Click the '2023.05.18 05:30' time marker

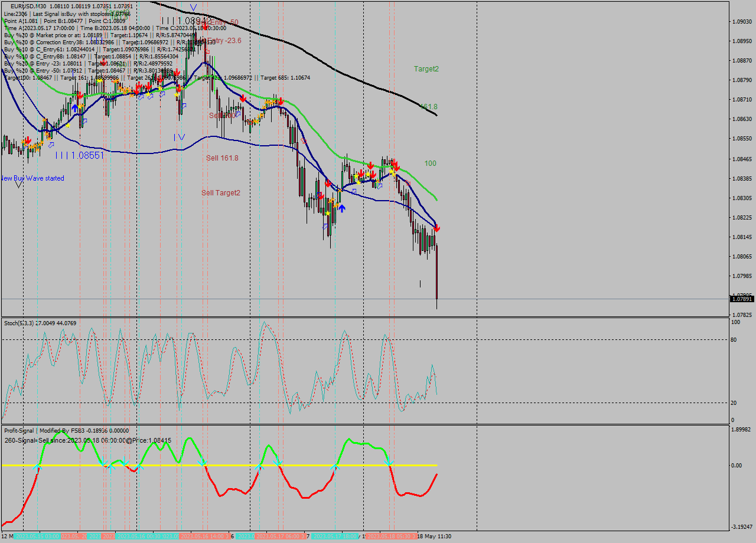[389, 536]
